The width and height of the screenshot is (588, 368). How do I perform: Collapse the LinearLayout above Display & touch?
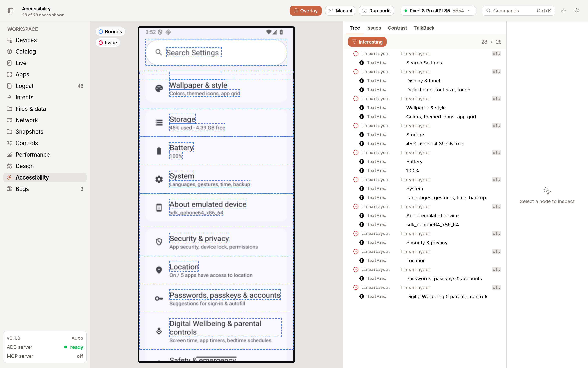coord(356,72)
